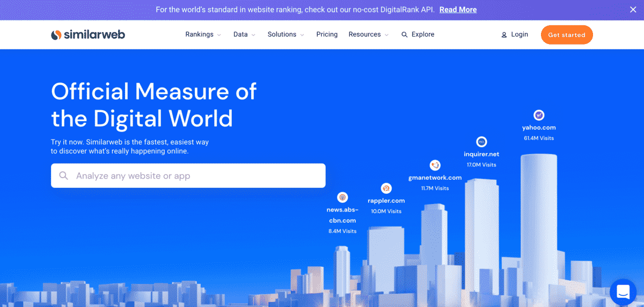The height and width of the screenshot is (307, 644).
Task: Click the user icon beside Login
Action: [x=504, y=35]
